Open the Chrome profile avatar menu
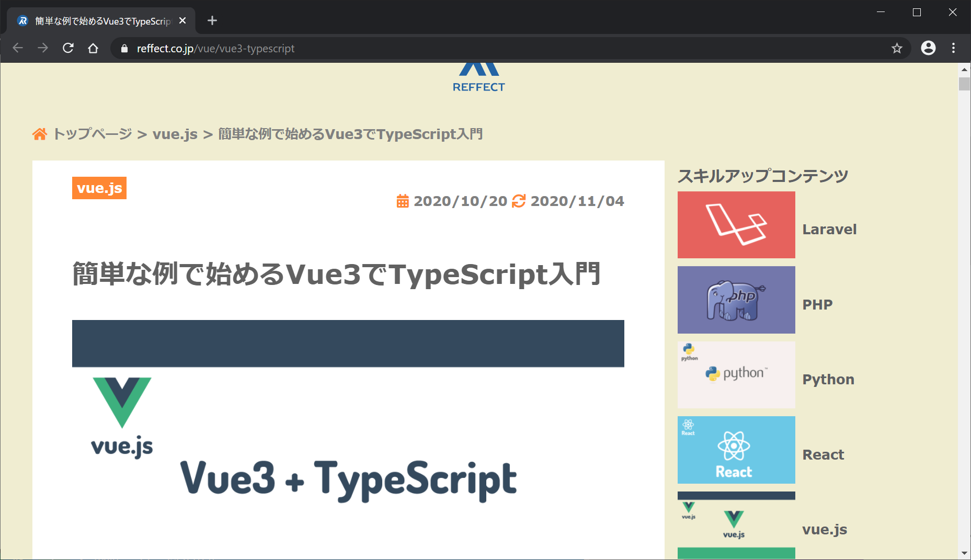This screenshot has width=971, height=560. click(x=928, y=48)
